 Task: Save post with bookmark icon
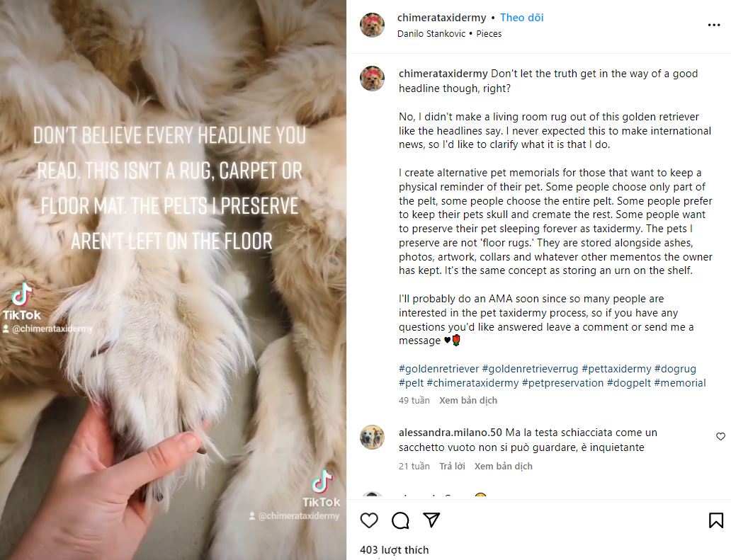[715, 520]
